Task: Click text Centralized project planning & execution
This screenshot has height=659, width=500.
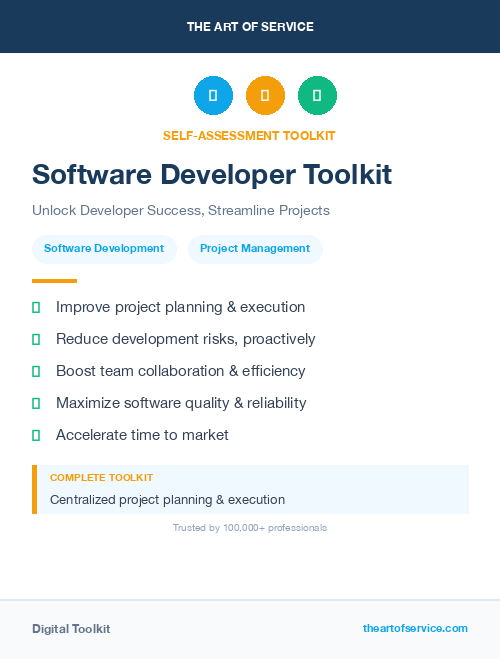Action: [167, 500]
